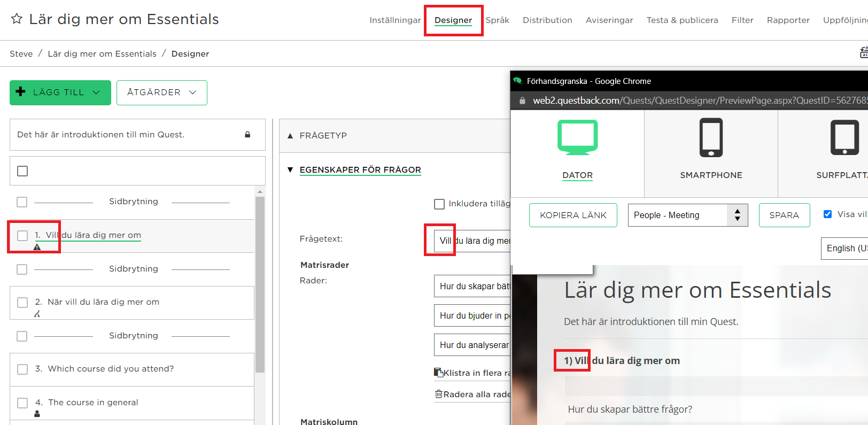Go to the Distribution tab

[x=547, y=20]
